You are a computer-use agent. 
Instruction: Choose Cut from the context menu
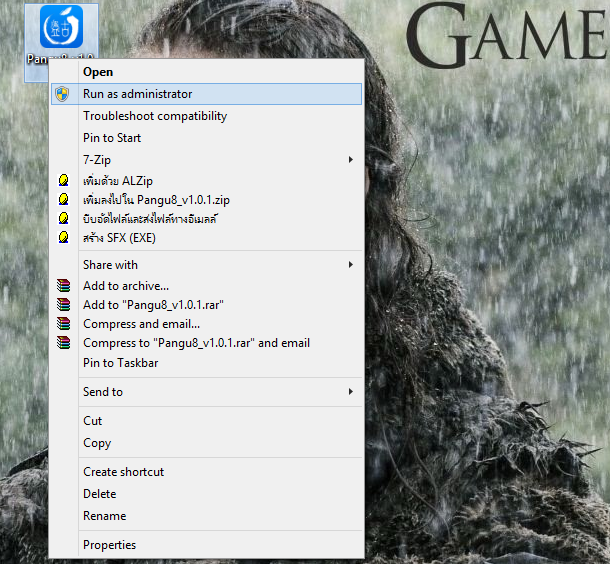click(x=207, y=421)
